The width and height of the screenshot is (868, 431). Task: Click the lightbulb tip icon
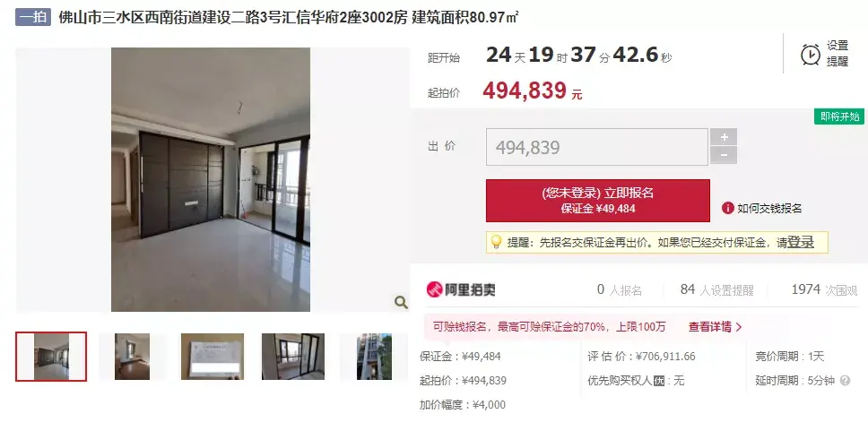[496, 242]
